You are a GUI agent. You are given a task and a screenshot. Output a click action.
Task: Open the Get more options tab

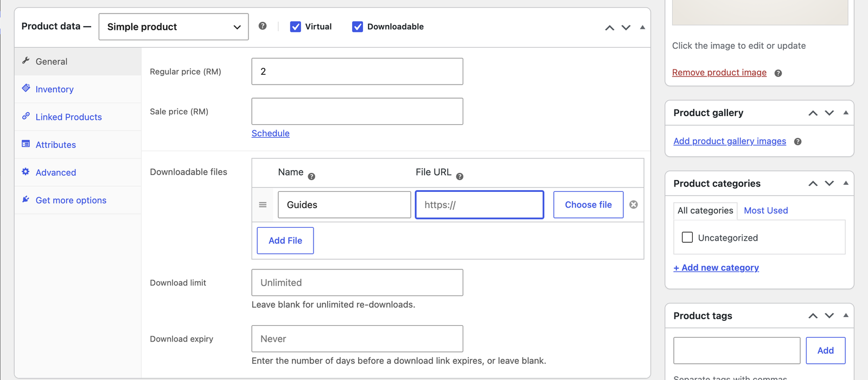point(78,200)
